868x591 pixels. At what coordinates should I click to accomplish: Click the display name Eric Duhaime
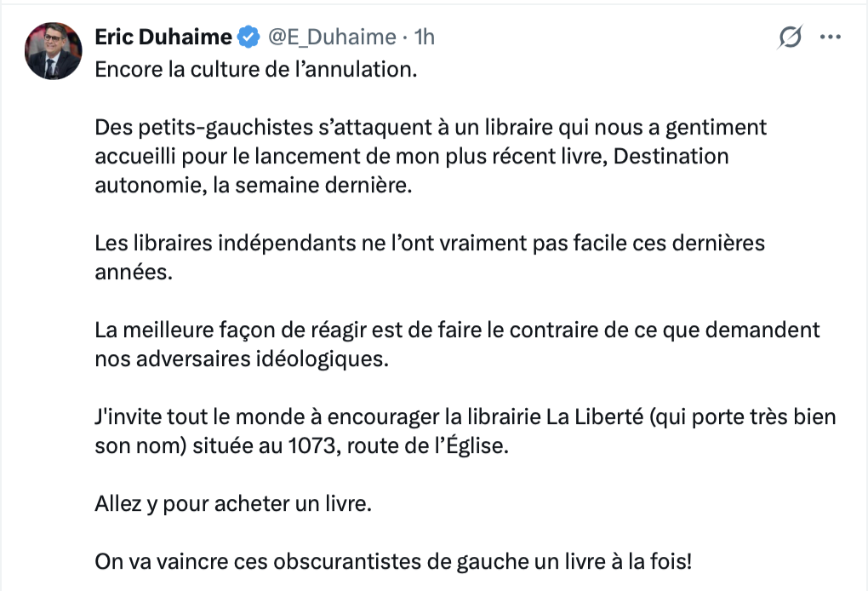coord(163,37)
